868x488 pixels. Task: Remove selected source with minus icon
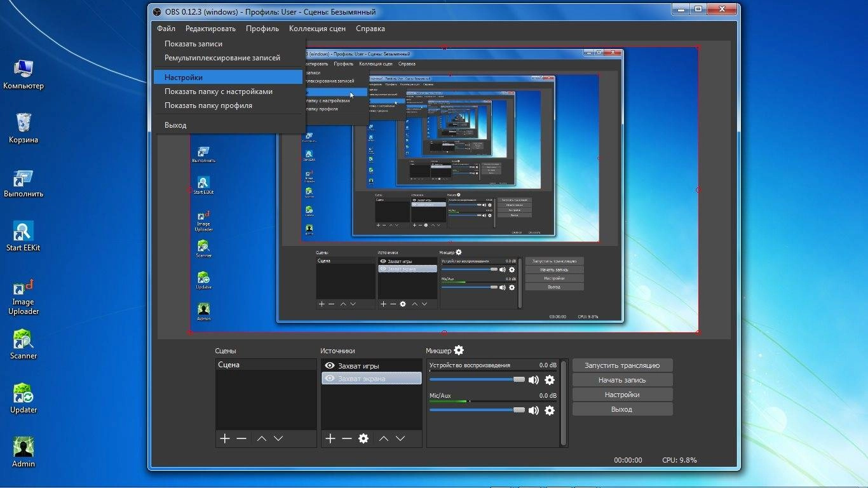(x=347, y=438)
